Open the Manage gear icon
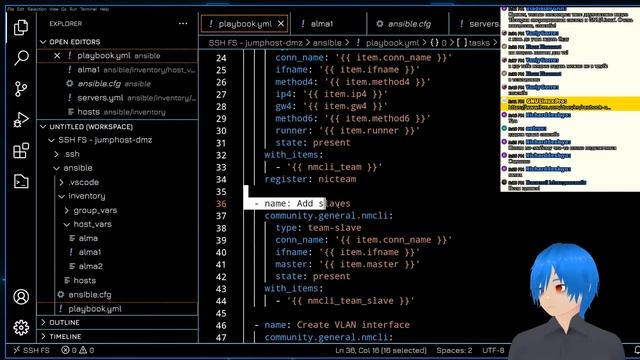Screen dimensions: 640x360 point(21,327)
